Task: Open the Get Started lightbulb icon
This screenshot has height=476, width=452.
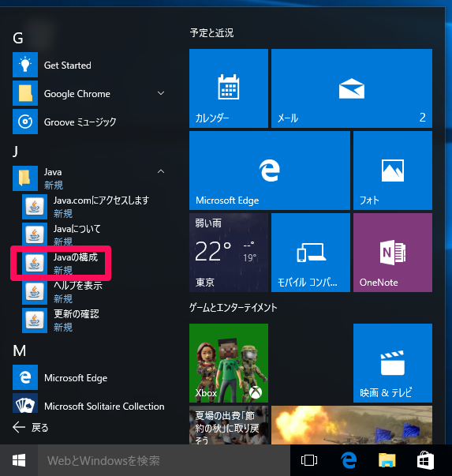Action: (x=25, y=65)
